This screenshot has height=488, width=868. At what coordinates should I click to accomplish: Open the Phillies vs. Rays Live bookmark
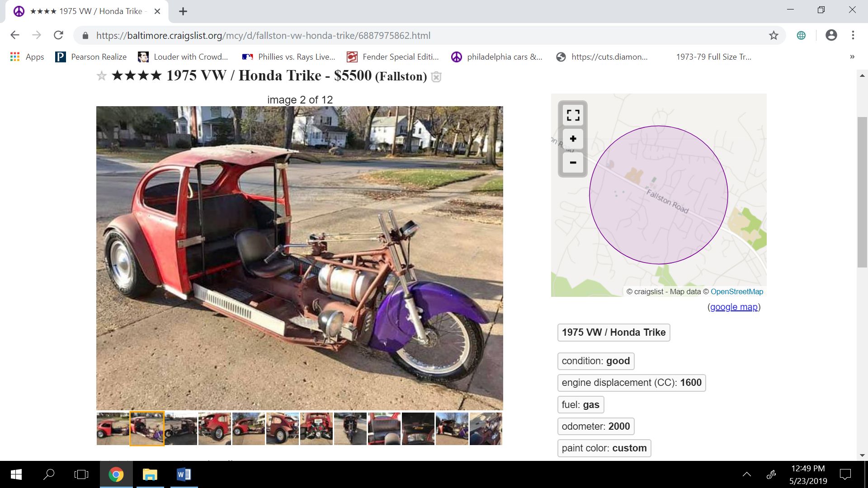coord(289,57)
